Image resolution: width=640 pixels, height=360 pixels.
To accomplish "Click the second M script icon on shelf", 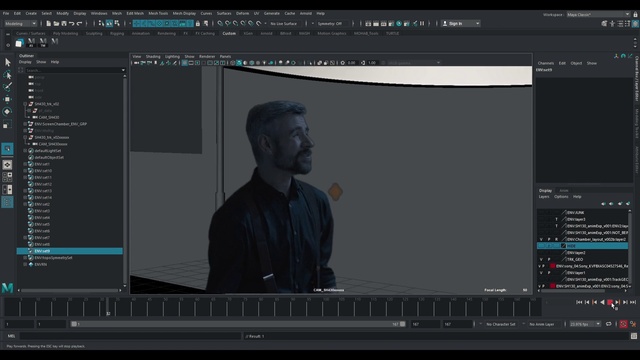I will pyautogui.click(x=43, y=42).
